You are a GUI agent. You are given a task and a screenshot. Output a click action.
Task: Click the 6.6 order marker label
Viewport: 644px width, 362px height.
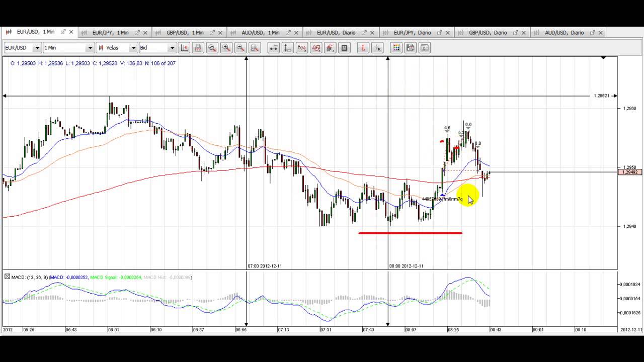point(468,125)
